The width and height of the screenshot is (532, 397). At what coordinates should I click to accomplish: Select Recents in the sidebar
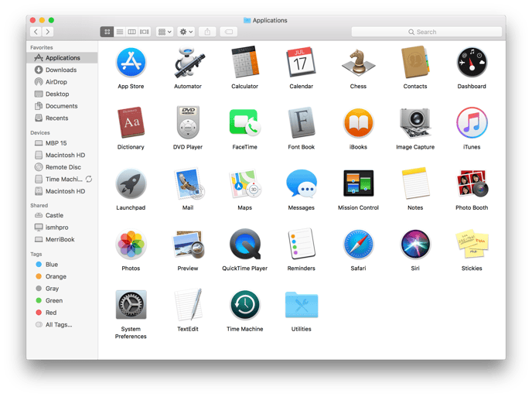pyautogui.click(x=62, y=118)
